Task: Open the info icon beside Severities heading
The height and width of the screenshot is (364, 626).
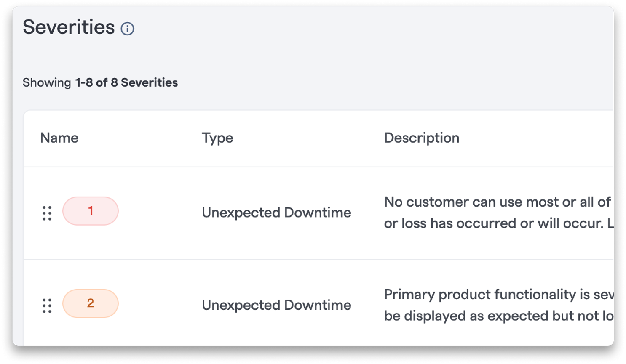Action: point(127,29)
